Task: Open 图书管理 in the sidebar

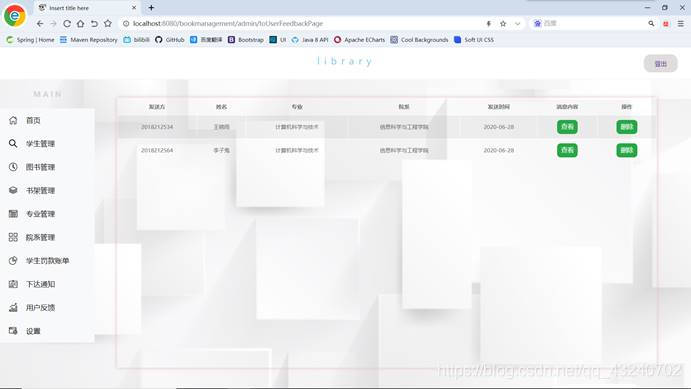Action: pyautogui.click(x=40, y=167)
